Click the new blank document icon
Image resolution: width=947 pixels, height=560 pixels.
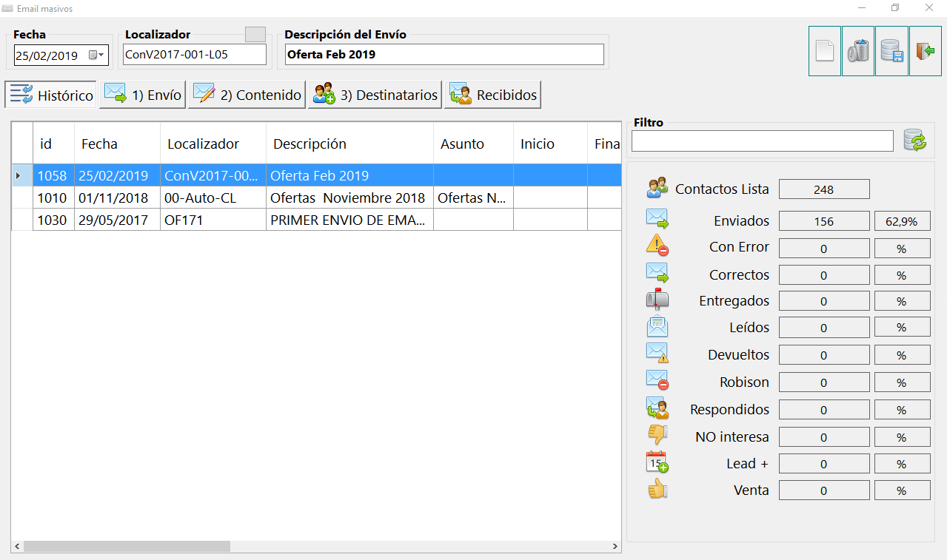point(825,51)
